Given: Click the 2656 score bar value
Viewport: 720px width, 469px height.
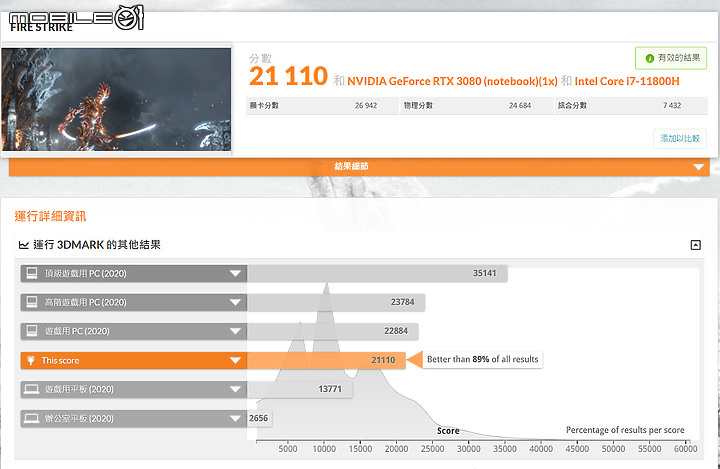Looking at the screenshot, I should click(x=259, y=418).
